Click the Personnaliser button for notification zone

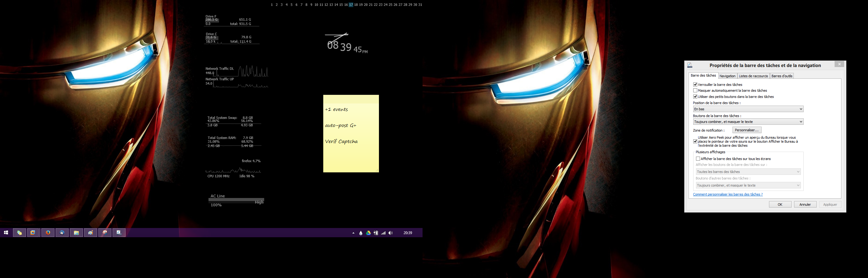tap(747, 129)
